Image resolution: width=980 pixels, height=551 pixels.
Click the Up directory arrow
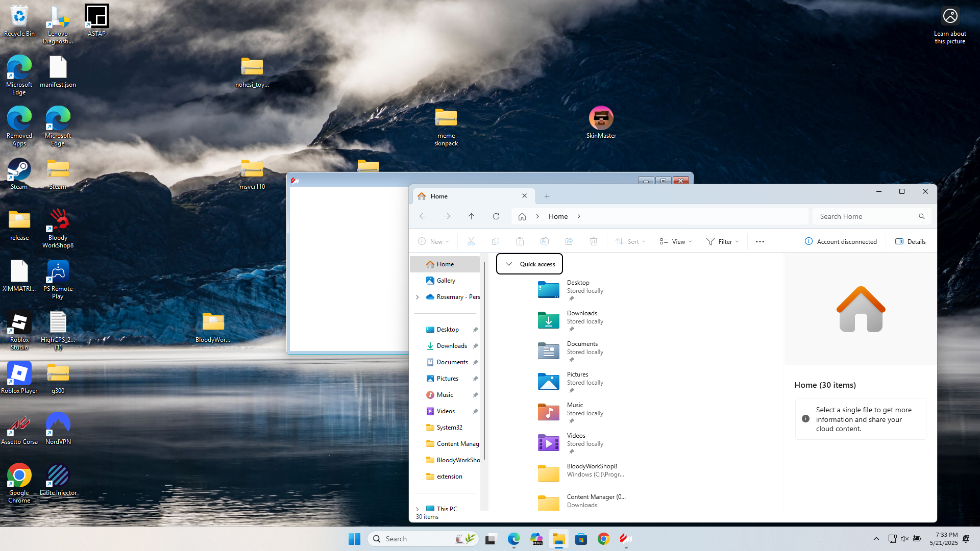(471, 216)
